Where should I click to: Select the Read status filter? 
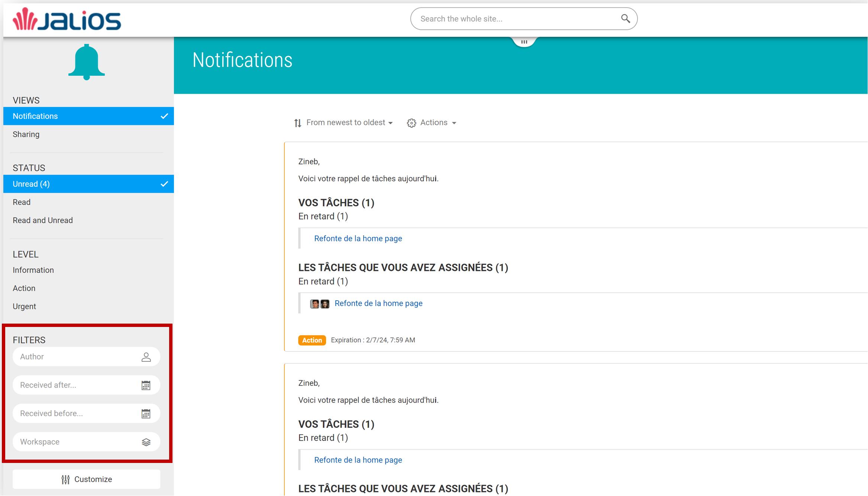point(88,202)
